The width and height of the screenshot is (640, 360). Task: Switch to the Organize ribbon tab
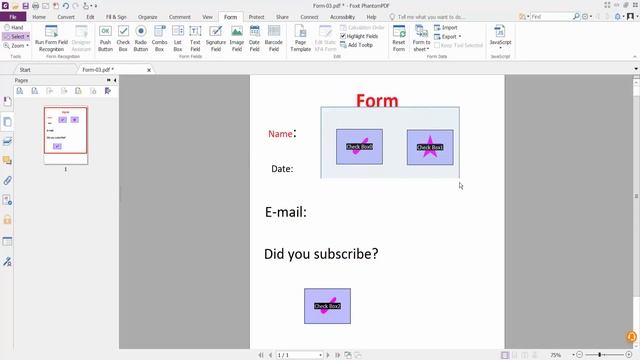[147, 17]
